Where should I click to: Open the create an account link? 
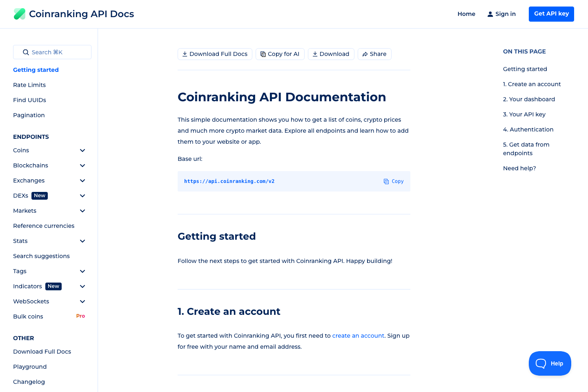point(358,336)
